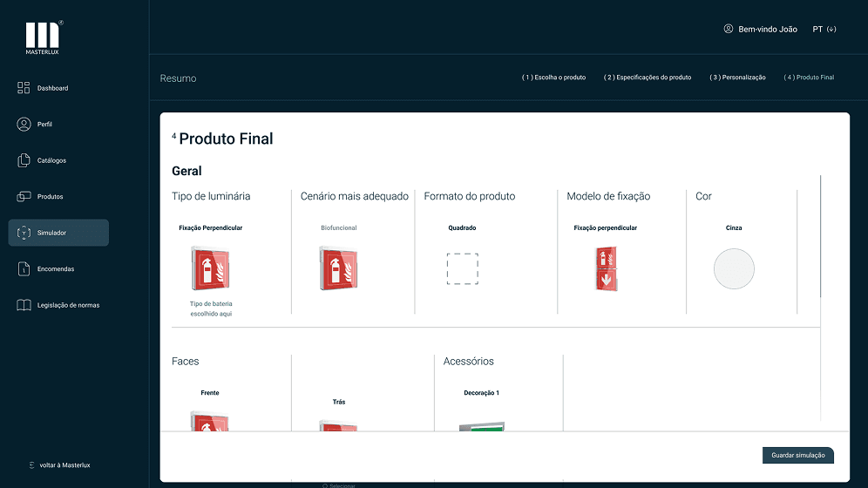Select the Cinza color swatch

[x=734, y=269]
